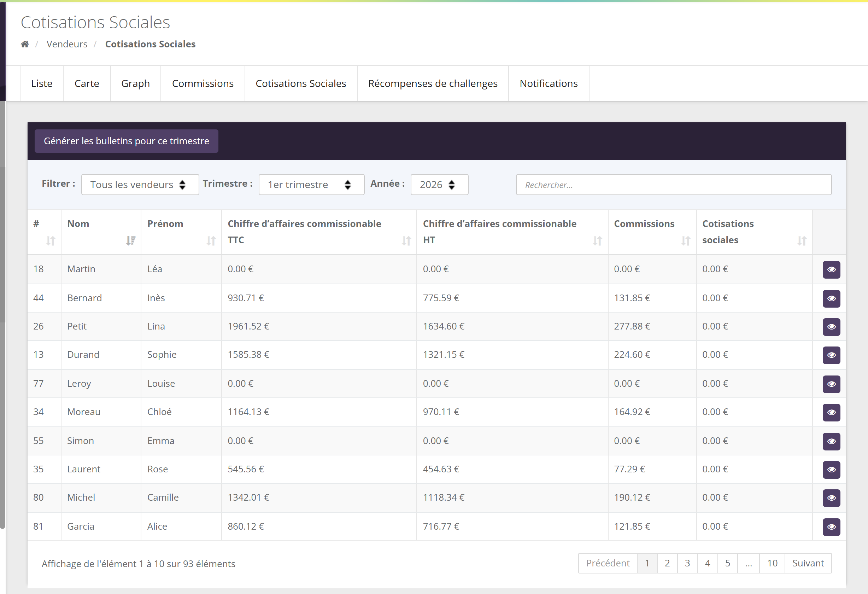The height and width of the screenshot is (594, 868).
Task: Change the Année dropdown from 2026
Action: (439, 185)
